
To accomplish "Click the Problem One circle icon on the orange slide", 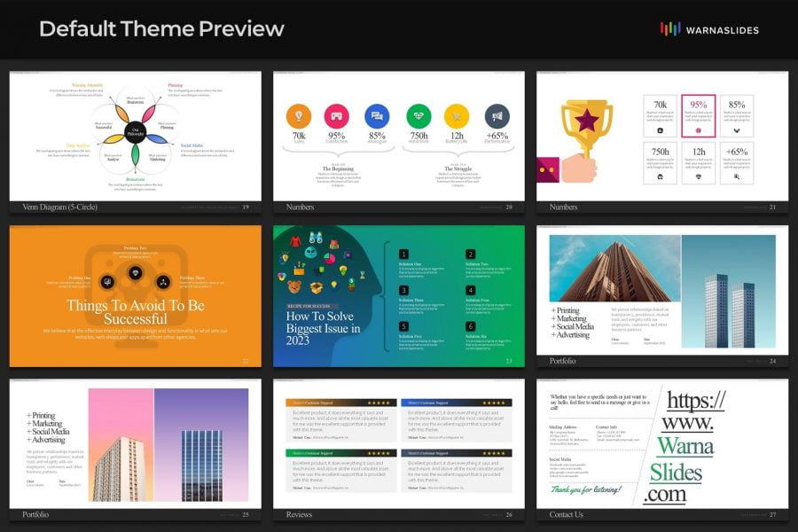I will click(107, 281).
